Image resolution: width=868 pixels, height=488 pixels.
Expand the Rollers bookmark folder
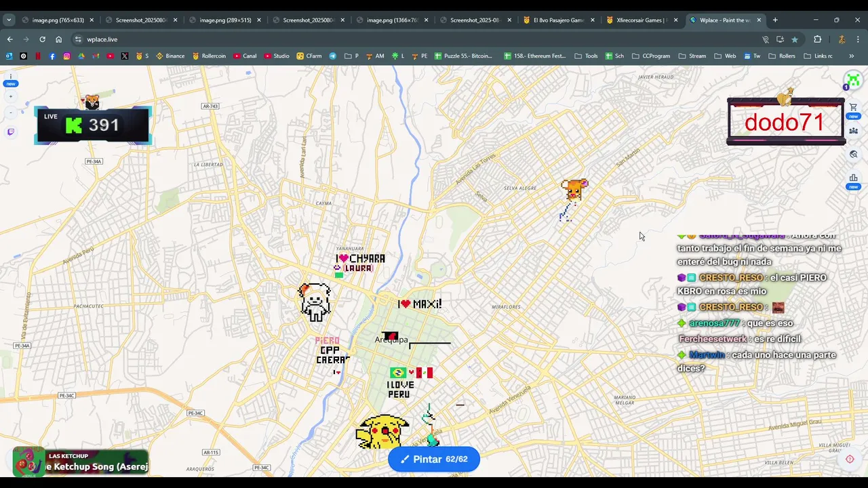(x=782, y=56)
